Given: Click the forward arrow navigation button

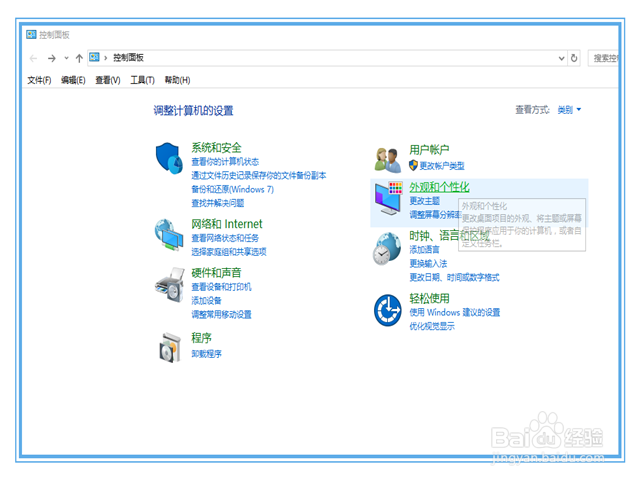Looking at the screenshot, I should pyautogui.click(x=51, y=58).
